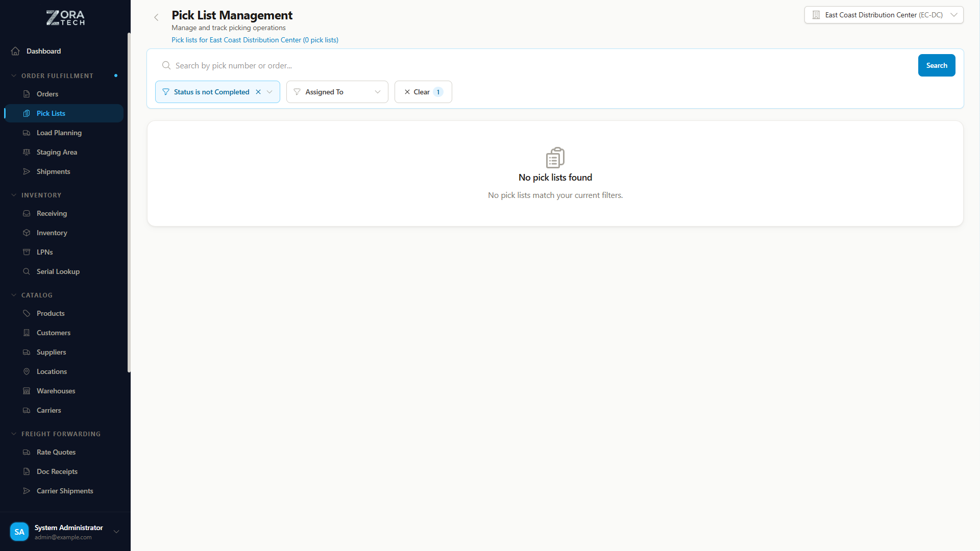Click the Staging Area scale icon
Screen dimensions: 980x551
click(27, 152)
